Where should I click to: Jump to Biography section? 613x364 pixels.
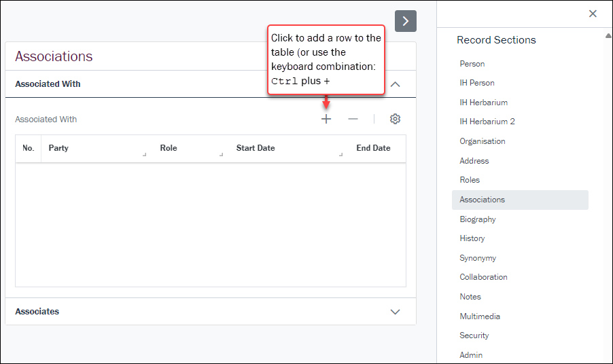[x=478, y=219]
